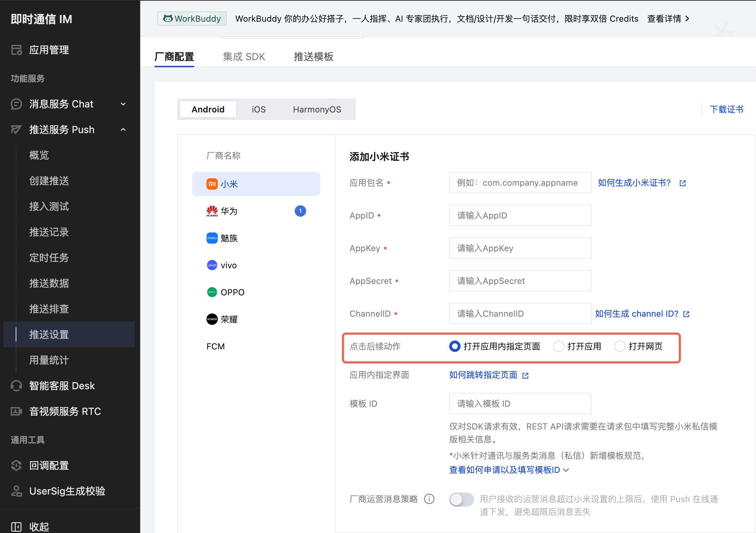Open the 如何生成 channel ID? link
The height and width of the screenshot is (533, 756).
(637, 314)
